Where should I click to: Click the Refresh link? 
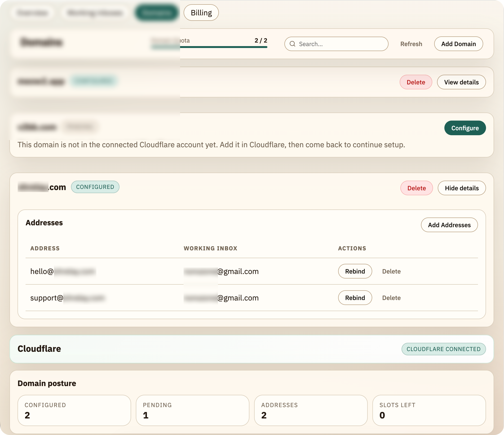point(411,44)
